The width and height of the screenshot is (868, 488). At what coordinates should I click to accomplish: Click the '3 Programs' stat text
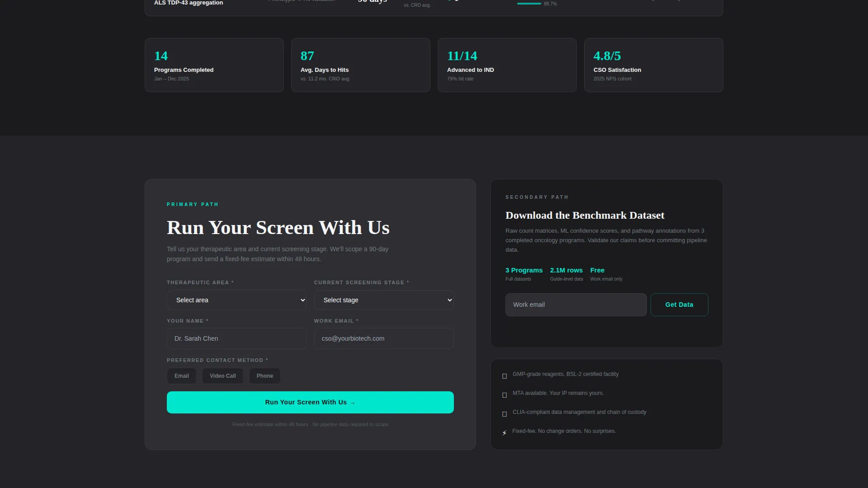pos(524,270)
